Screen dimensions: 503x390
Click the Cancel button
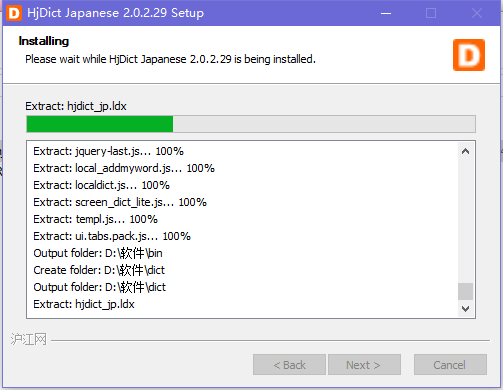[450, 365]
